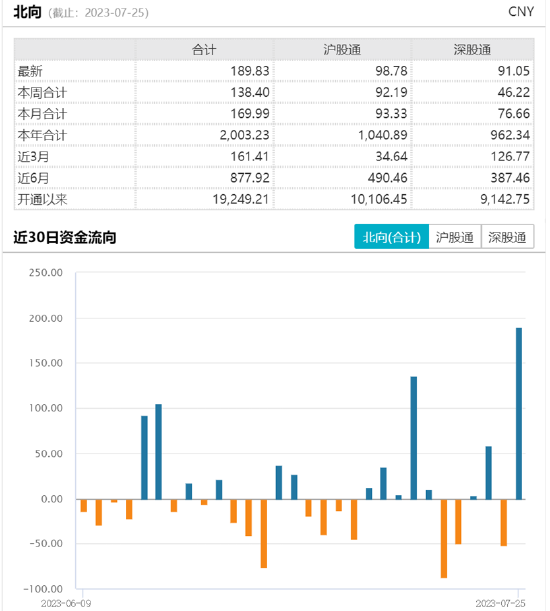Click the blue bar just above 100
The height and width of the screenshot is (611, 550).
click(158, 452)
